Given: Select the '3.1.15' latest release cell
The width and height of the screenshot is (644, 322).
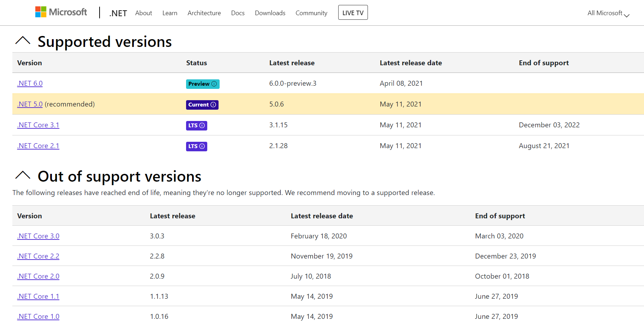Looking at the screenshot, I should point(278,125).
